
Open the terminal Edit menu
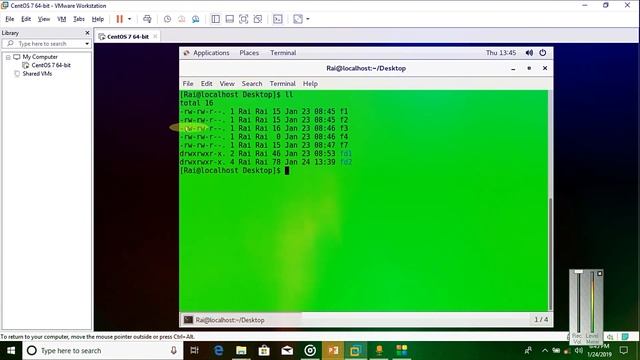pos(207,83)
